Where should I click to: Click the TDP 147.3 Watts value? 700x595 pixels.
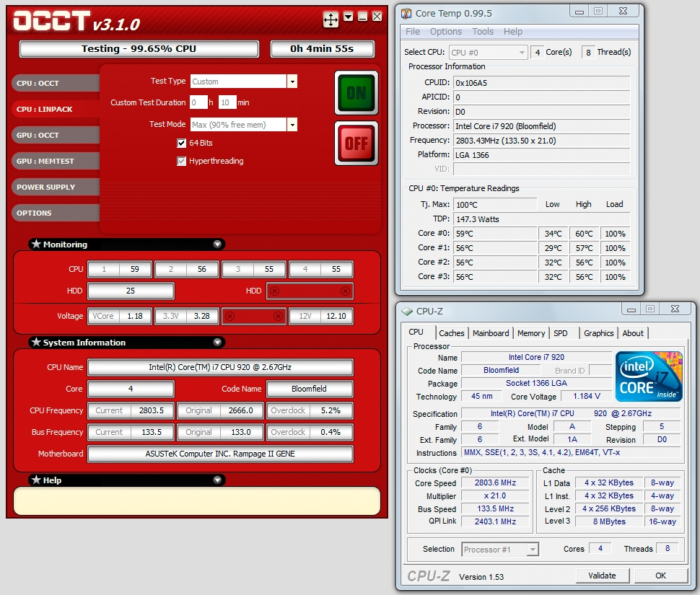coord(541,219)
